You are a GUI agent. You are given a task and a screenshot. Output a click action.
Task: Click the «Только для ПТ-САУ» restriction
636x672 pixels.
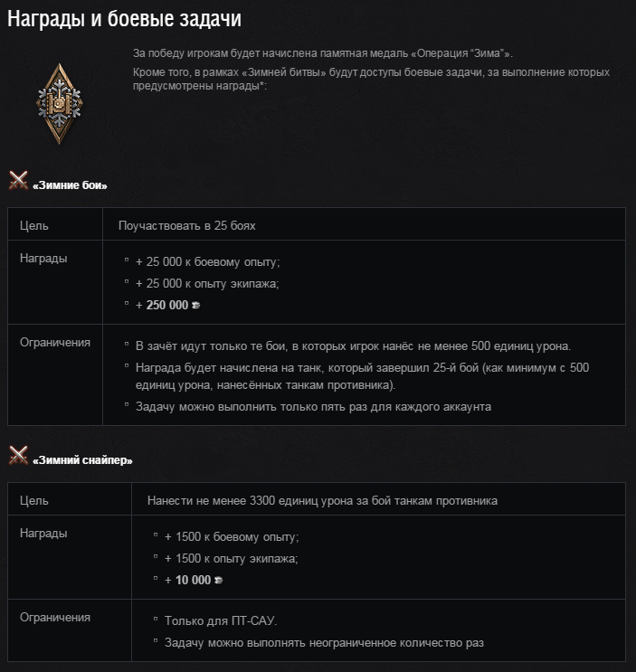(x=221, y=621)
